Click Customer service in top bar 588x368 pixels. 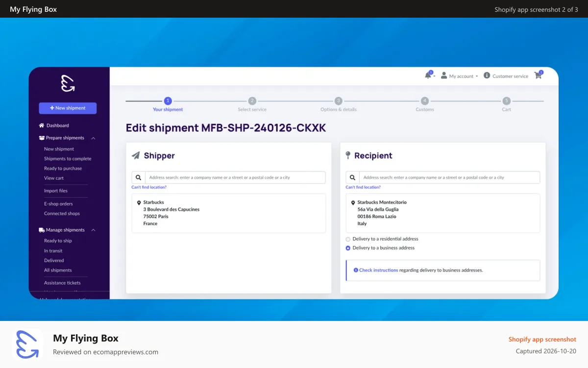tap(510, 76)
